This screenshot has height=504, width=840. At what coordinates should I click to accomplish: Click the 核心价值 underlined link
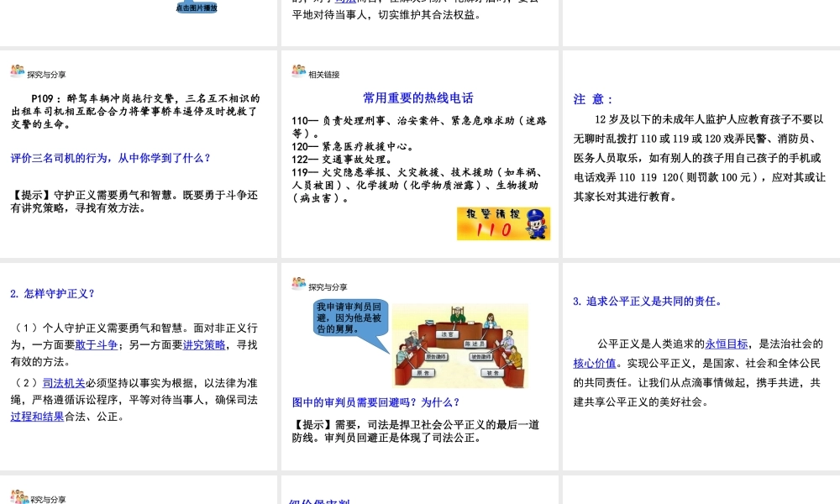(x=595, y=364)
